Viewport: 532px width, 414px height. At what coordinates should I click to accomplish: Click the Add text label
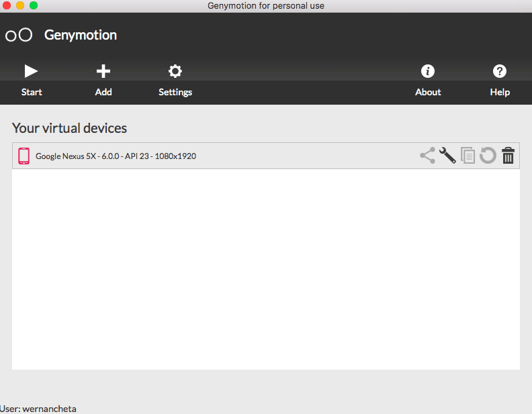103,92
